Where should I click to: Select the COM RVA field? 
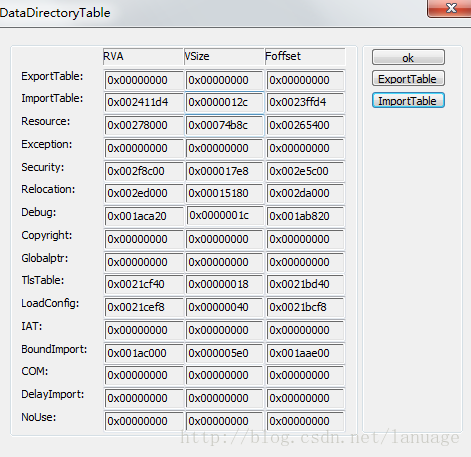tap(144, 375)
